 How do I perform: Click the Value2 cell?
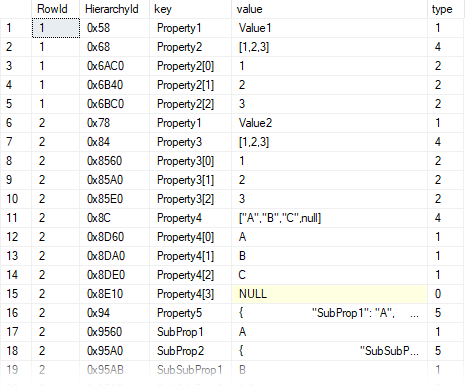[x=329, y=123]
